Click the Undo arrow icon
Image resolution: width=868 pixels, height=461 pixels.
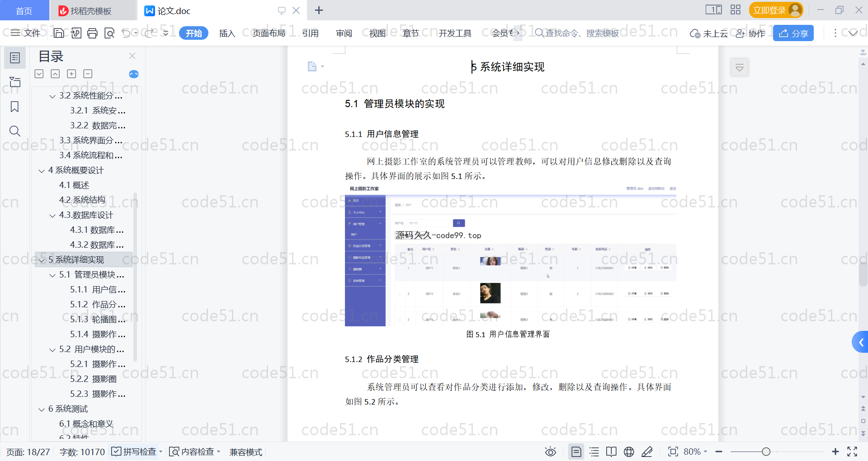coord(126,33)
